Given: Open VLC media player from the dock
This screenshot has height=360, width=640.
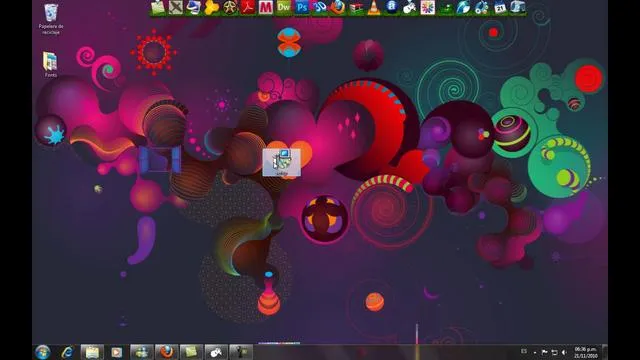Looking at the screenshot, I should pyautogui.click(x=373, y=7).
